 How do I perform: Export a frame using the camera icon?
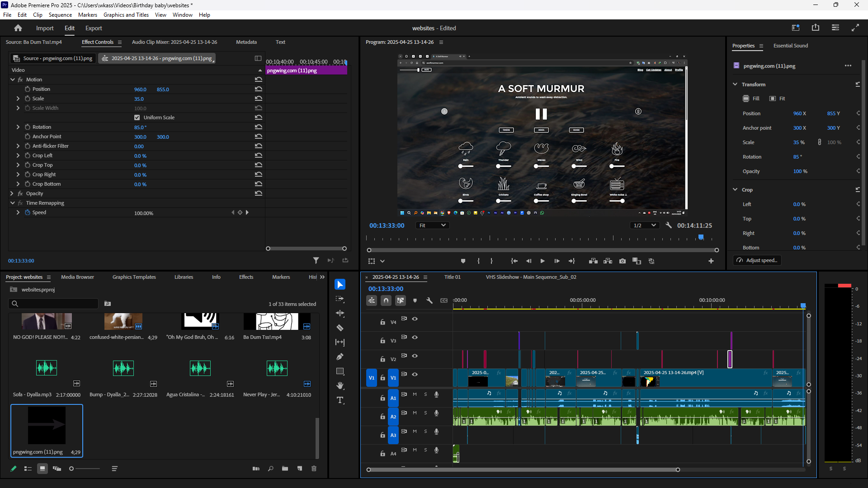coord(623,261)
